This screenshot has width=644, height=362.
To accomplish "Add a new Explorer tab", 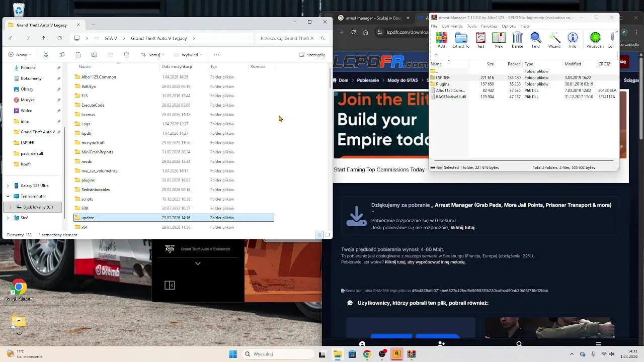I will [x=93, y=25].
